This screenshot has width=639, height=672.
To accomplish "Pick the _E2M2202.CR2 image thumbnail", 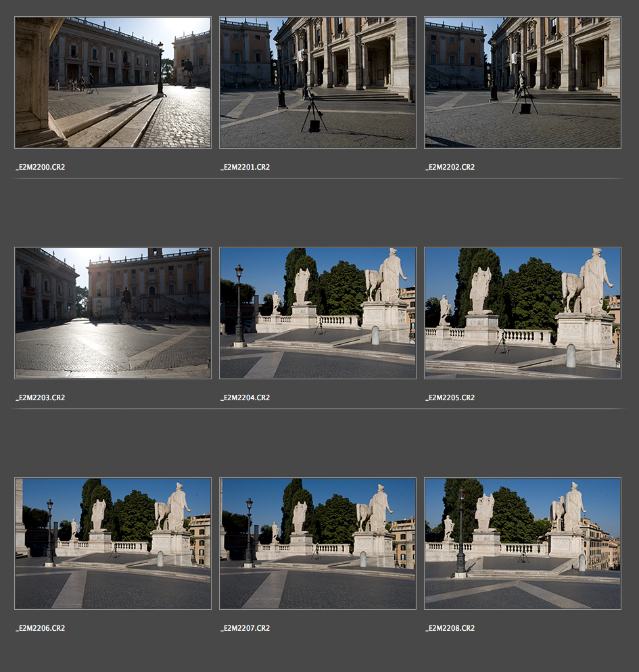I will pyautogui.click(x=522, y=82).
